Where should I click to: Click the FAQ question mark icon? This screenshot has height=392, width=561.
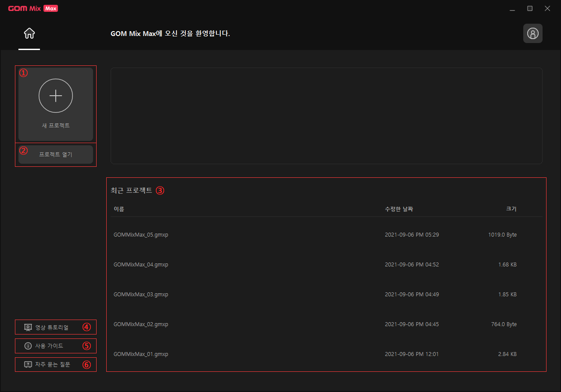(28, 364)
